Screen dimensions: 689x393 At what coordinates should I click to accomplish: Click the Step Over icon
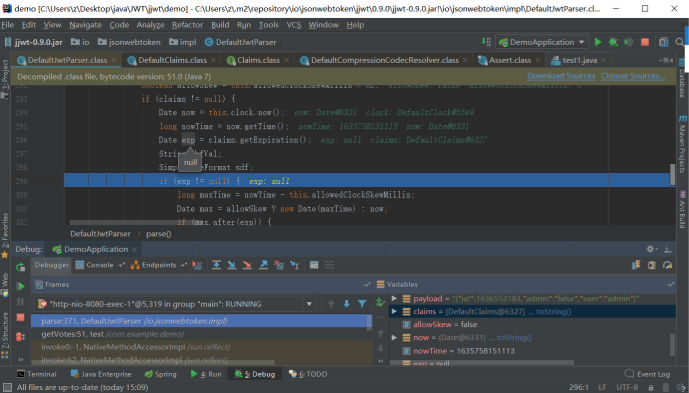(x=216, y=265)
